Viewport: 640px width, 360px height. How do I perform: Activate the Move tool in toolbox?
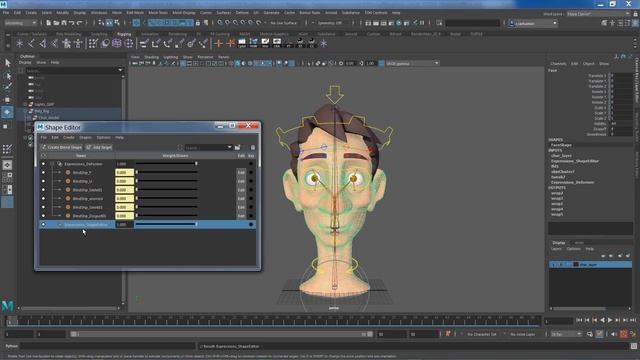tap(7, 99)
